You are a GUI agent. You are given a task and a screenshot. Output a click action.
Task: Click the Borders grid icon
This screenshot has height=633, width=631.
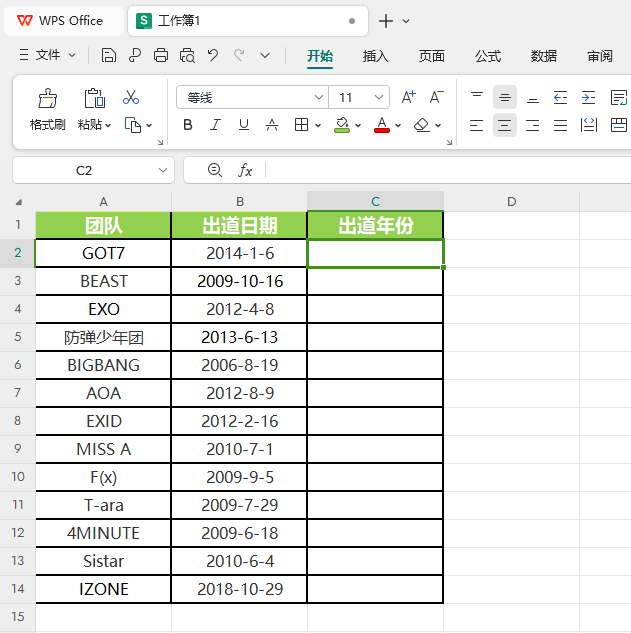[x=301, y=125]
